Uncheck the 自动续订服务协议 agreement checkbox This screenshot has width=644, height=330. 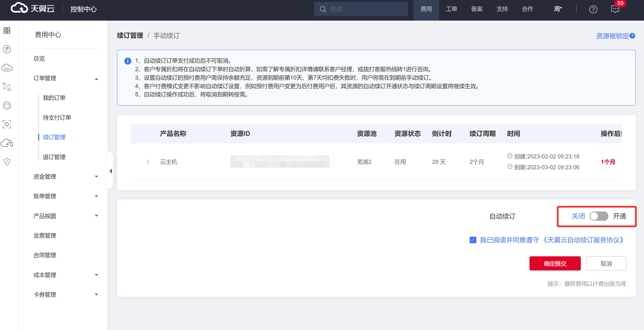click(x=473, y=240)
